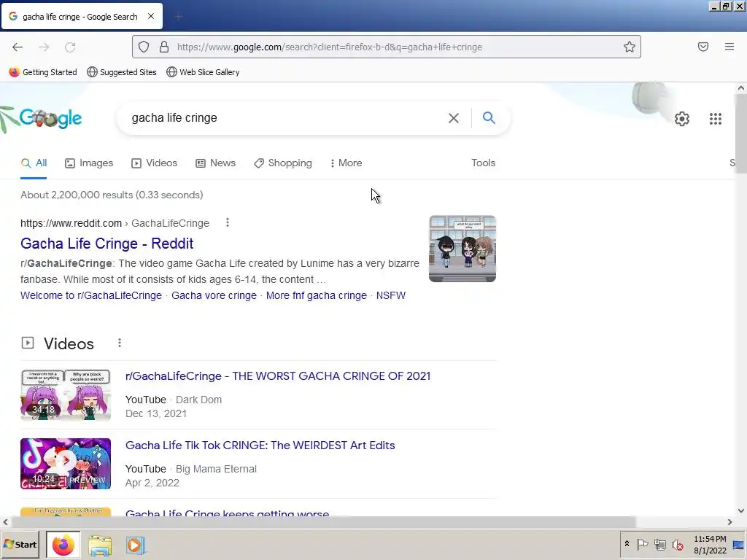Open Gacha Life Cringe - Reddit result
The image size is (747, 560).
107,244
